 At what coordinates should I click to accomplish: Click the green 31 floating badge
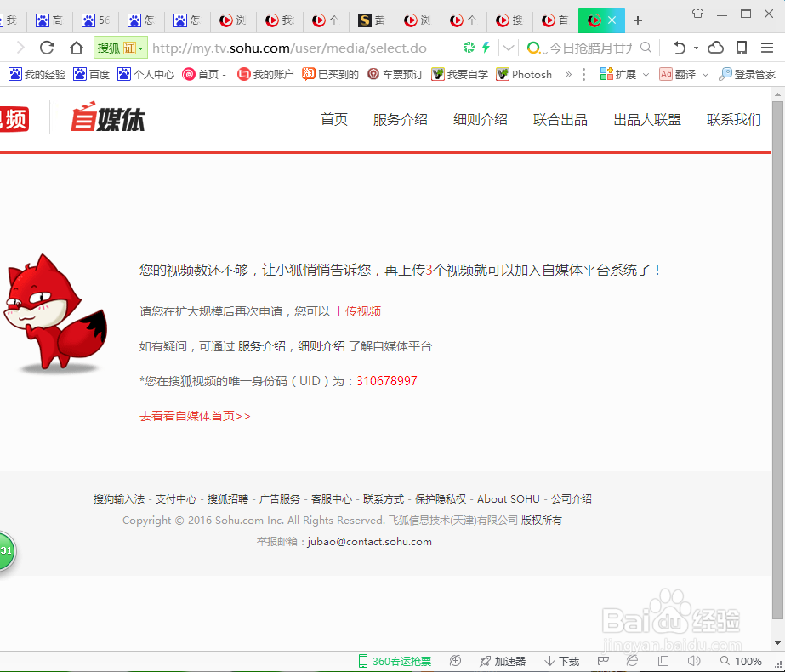pos(7,551)
